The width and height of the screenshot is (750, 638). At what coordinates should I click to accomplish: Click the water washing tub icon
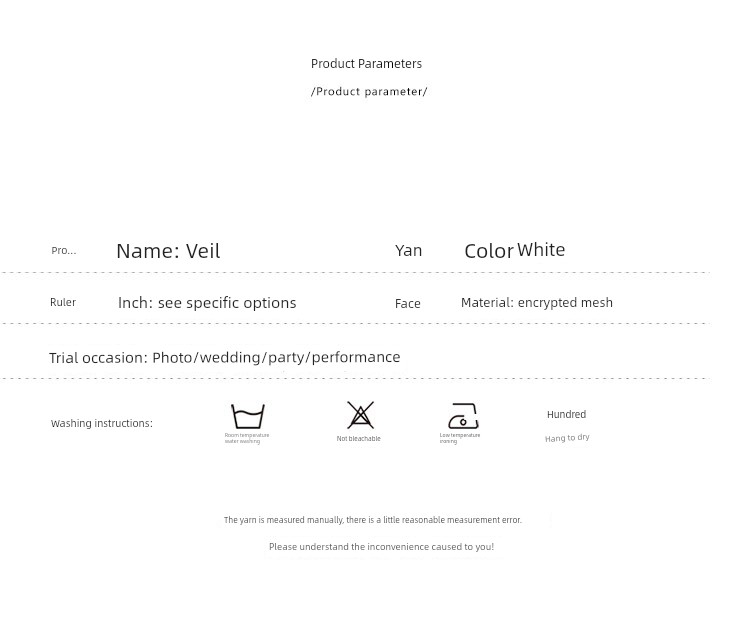pos(247,415)
